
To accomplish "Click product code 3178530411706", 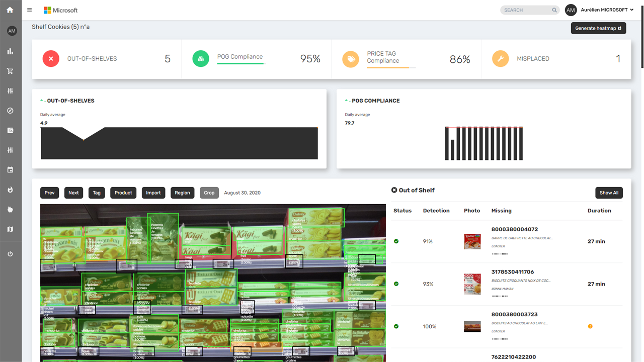I will pyautogui.click(x=513, y=272).
